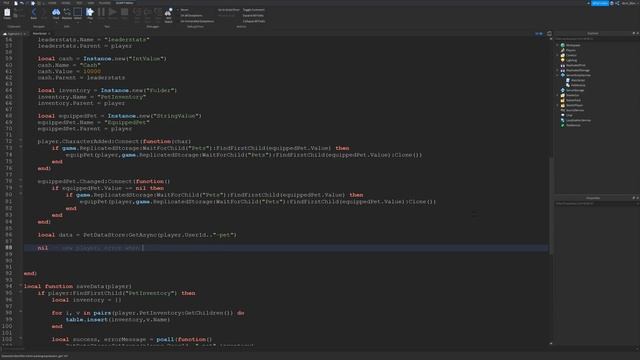The width and height of the screenshot is (640, 360).
Task: Expand the ReplicatedStorage node arrow
Action: pos(558,70)
